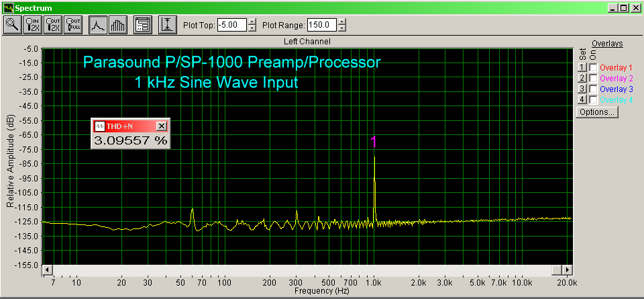The width and height of the screenshot is (644, 299).
Task: Click the magenta marker 1 at 1 kHz
Action: coord(374,142)
